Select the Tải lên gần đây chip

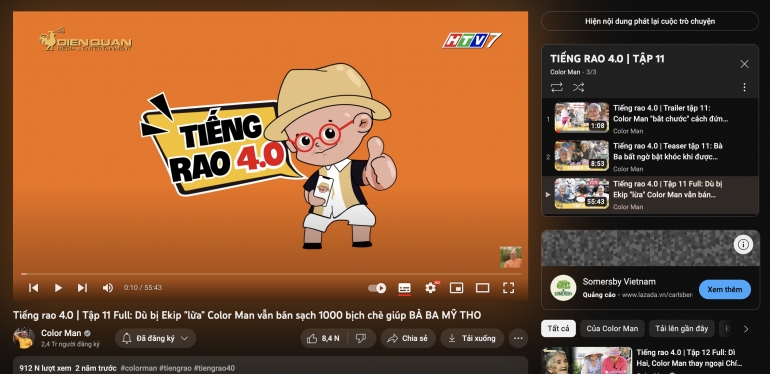(x=682, y=328)
